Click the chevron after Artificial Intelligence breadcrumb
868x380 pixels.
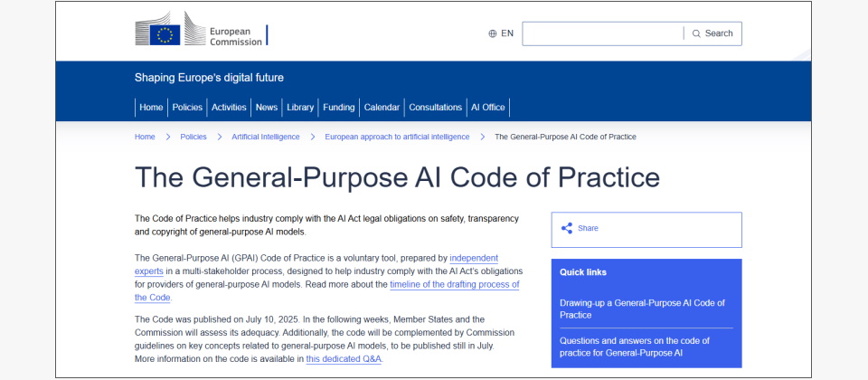pyautogui.click(x=312, y=137)
